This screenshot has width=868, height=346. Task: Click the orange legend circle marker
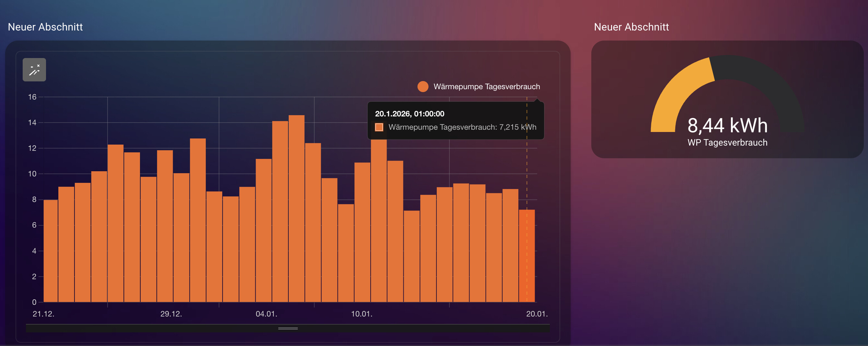pyautogui.click(x=422, y=87)
